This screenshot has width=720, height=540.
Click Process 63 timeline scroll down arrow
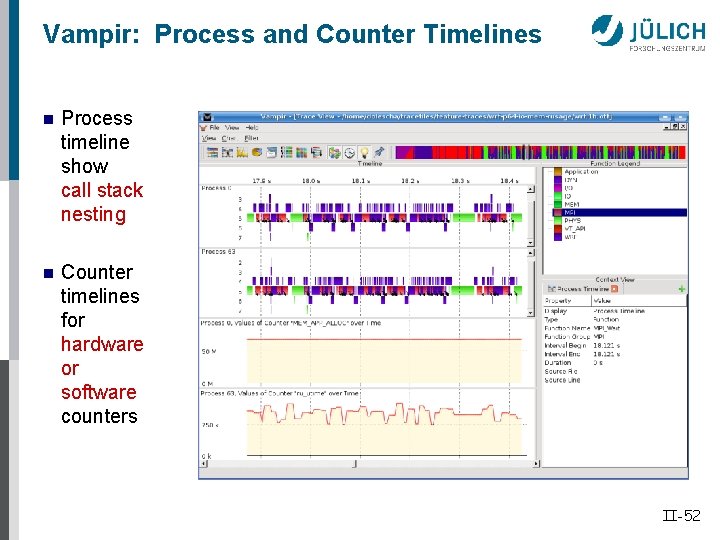click(x=530, y=313)
